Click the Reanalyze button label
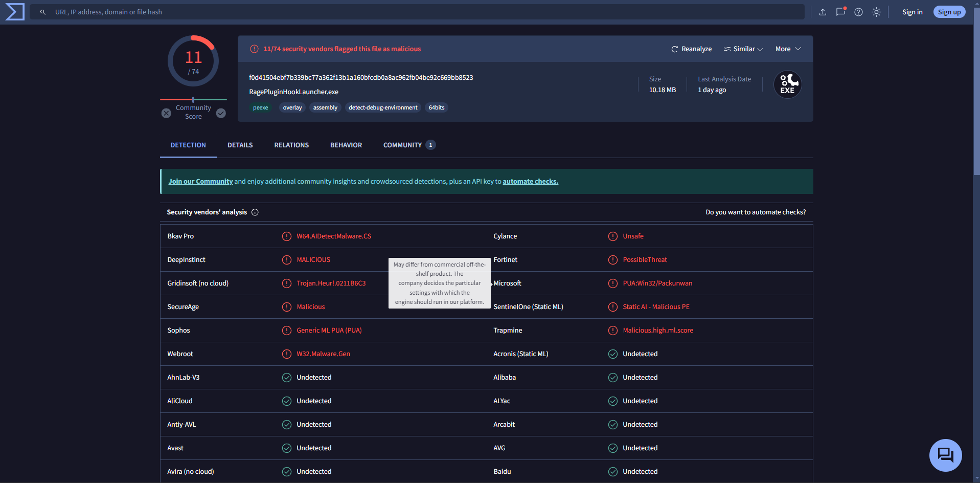Viewport: 980px width, 483px height. [696, 49]
